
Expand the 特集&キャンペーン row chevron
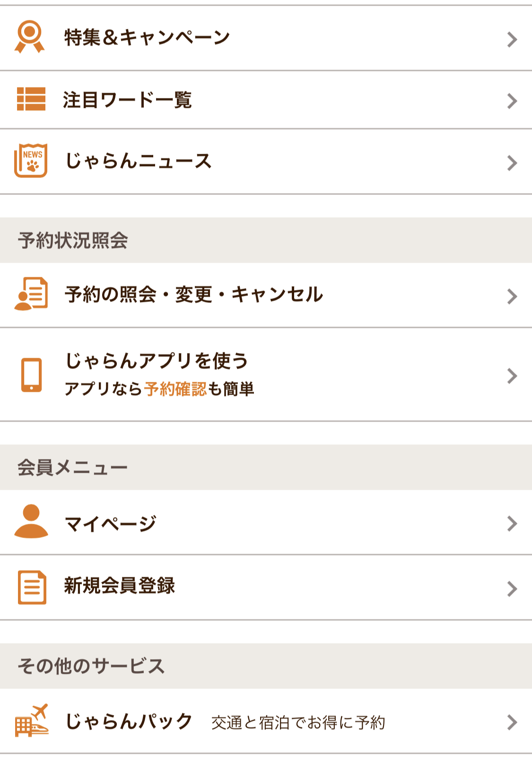pos(512,39)
